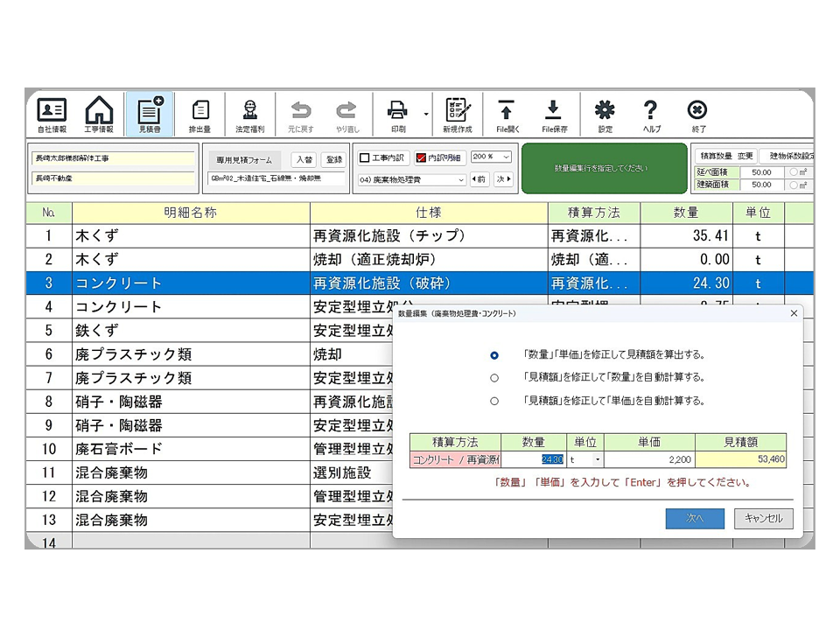The height and width of the screenshot is (630, 840).
Task: Click the 入替 button
Action: [x=304, y=159]
